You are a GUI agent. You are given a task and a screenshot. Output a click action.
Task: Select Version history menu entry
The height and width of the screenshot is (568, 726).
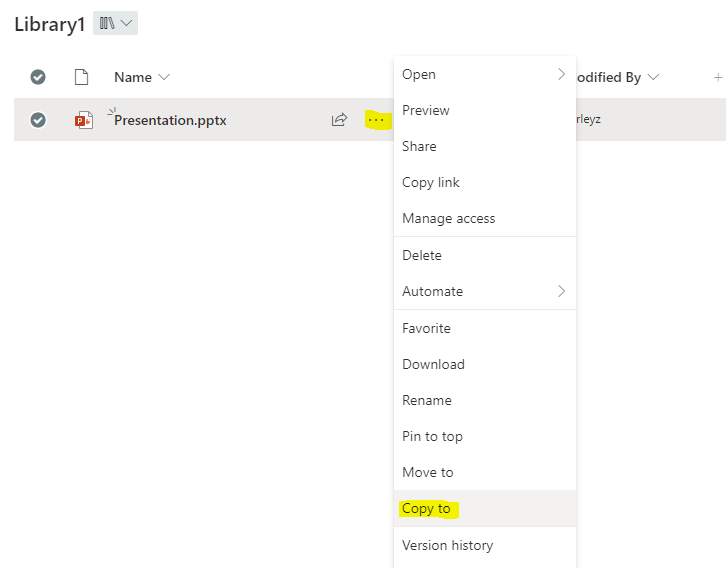(x=447, y=545)
